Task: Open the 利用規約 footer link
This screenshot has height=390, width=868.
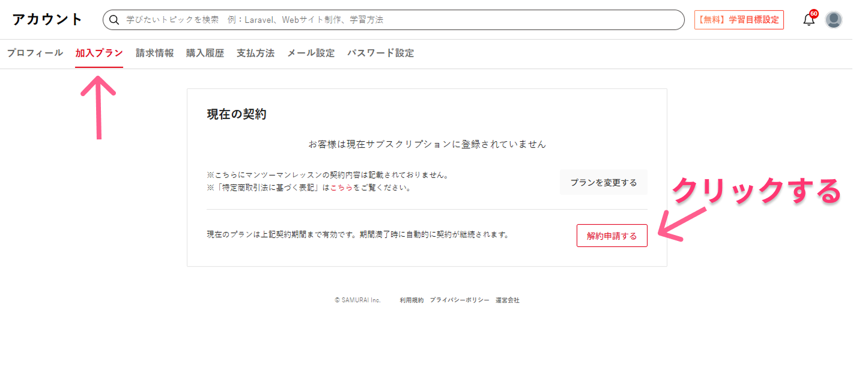Action: tap(411, 300)
